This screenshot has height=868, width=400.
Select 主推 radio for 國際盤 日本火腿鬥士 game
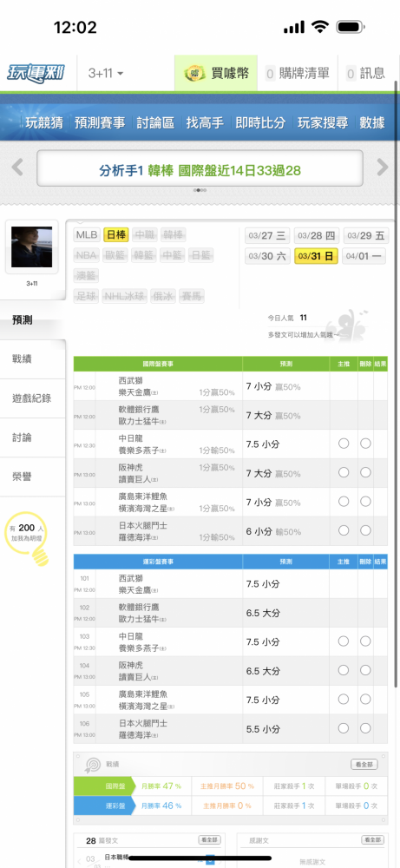pos(344,530)
